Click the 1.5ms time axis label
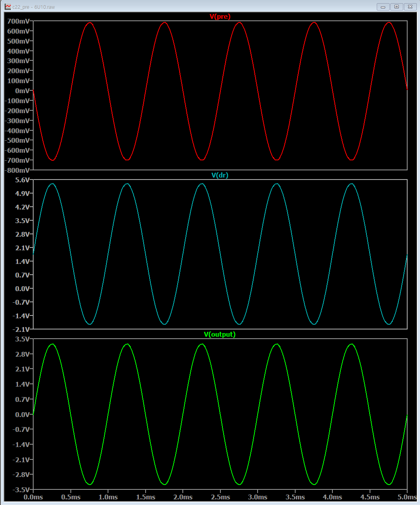 pos(146,497)
